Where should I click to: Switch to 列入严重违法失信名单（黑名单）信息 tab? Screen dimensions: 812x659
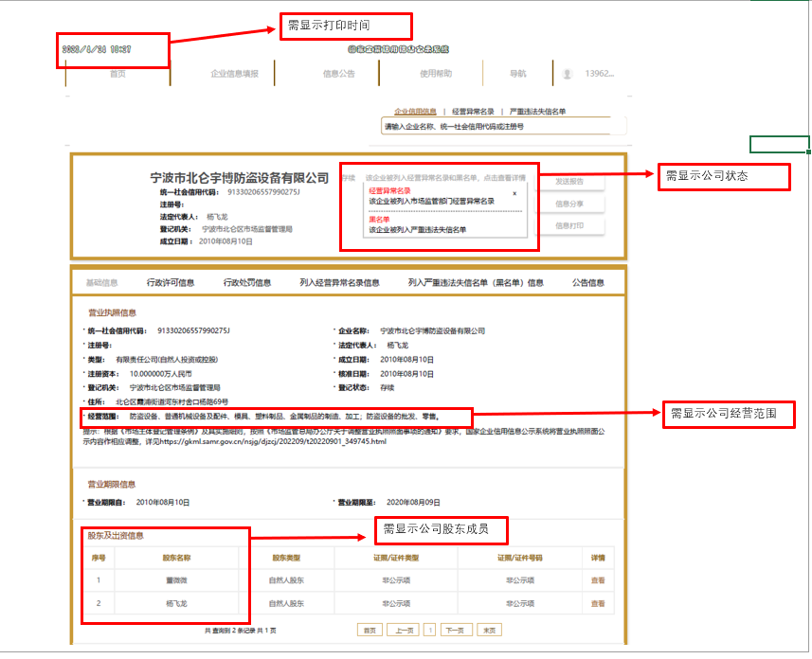click(x=476, y=283)
